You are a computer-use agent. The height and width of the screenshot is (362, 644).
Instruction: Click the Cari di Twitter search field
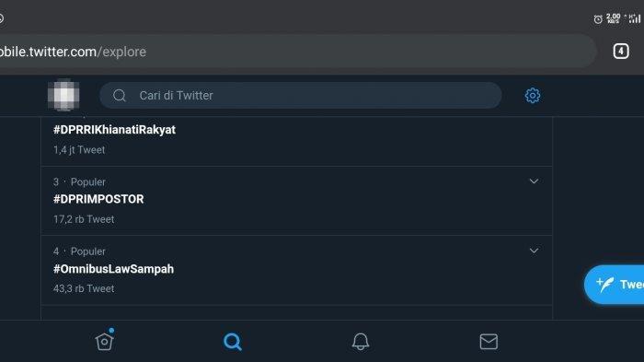click(300, 96)
